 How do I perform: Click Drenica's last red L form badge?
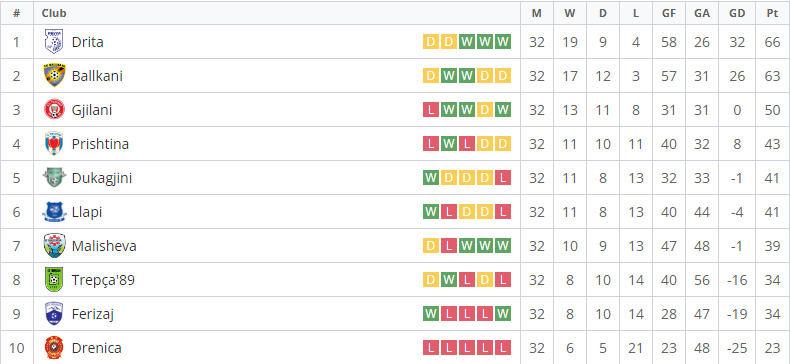click(x=502, y=348)
